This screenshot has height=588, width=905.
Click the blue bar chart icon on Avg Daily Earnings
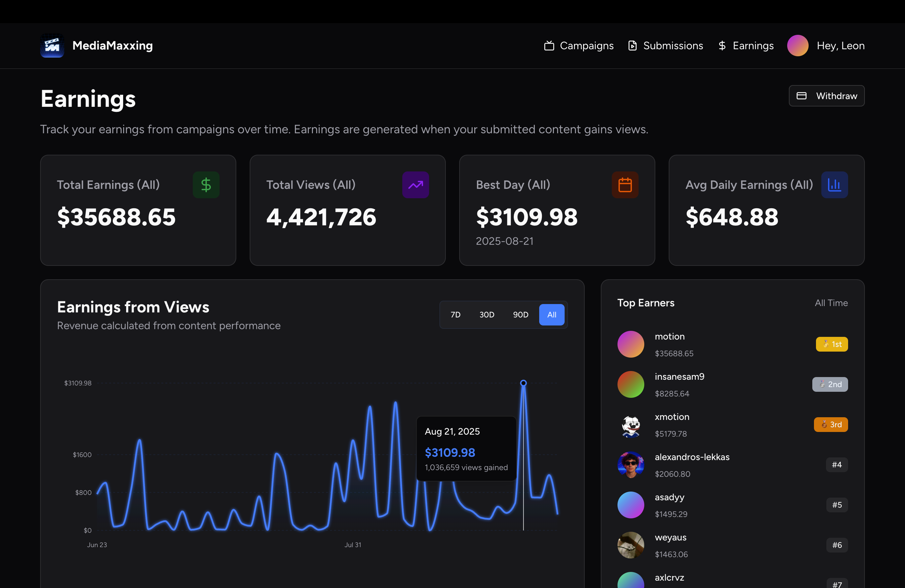(834, 185)
